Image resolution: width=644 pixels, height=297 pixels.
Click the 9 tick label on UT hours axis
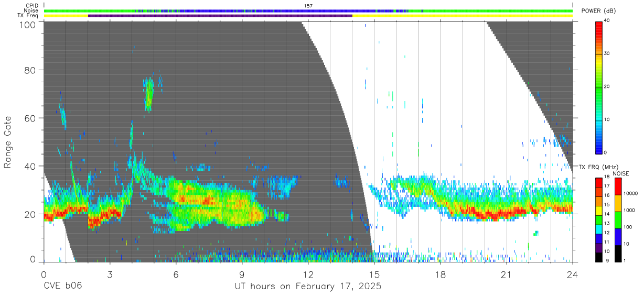point(242,274)
